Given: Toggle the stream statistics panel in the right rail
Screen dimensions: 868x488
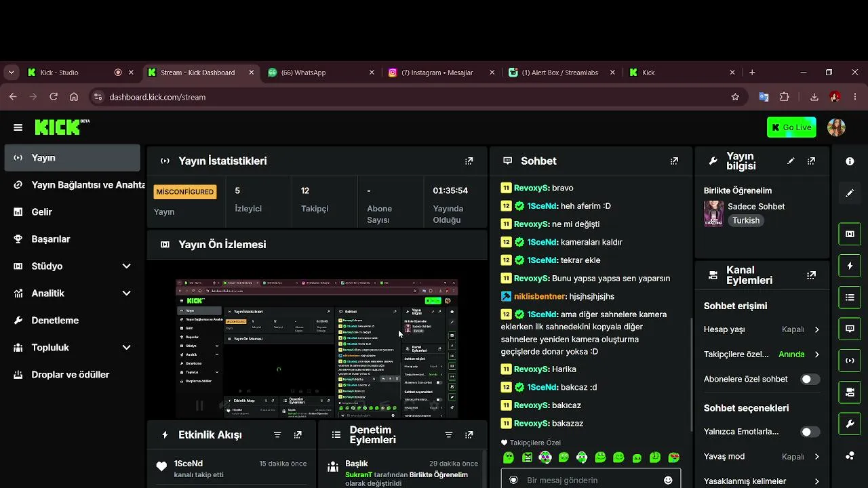Looking at the screenshot, I should click(850, 361).
